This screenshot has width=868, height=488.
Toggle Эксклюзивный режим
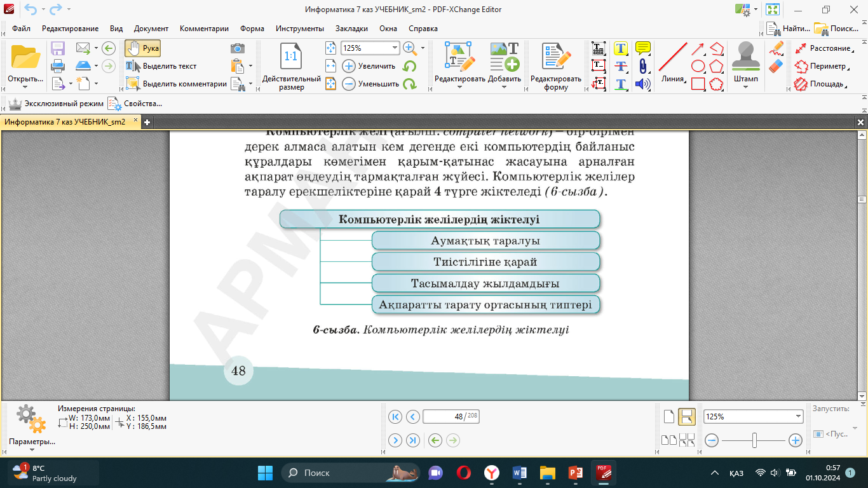[x=56, y=104]
